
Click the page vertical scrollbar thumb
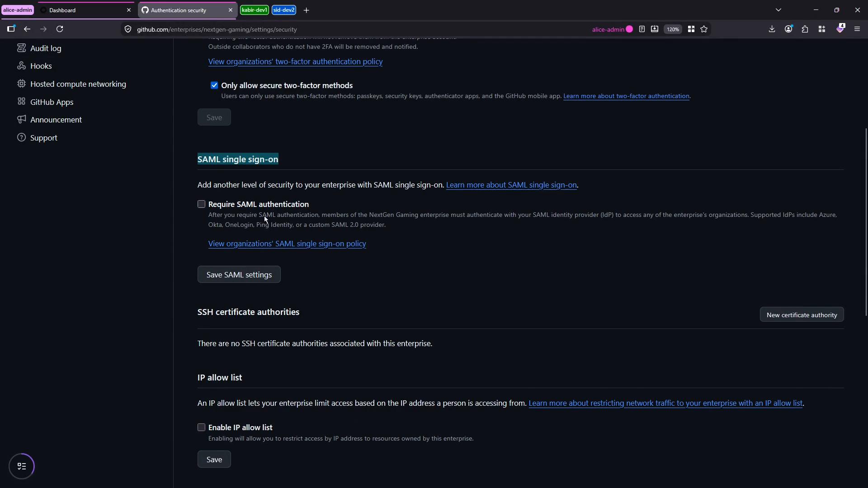(866, 222)
